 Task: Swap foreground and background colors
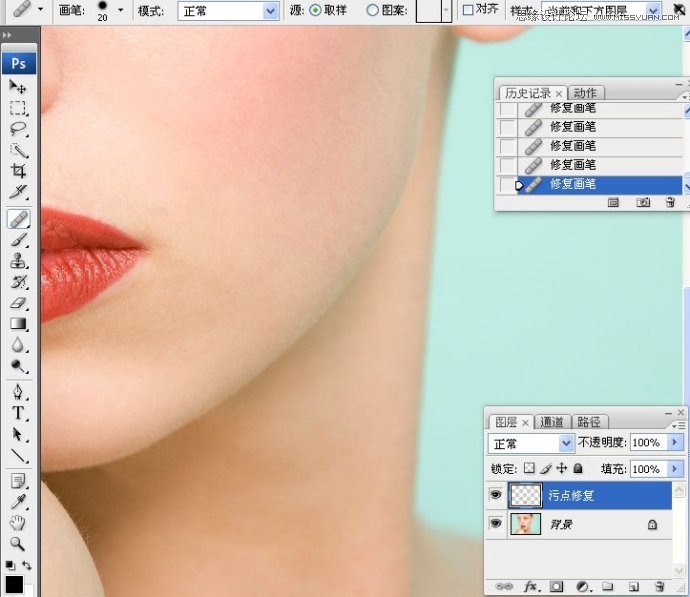[x=27, y=565]
